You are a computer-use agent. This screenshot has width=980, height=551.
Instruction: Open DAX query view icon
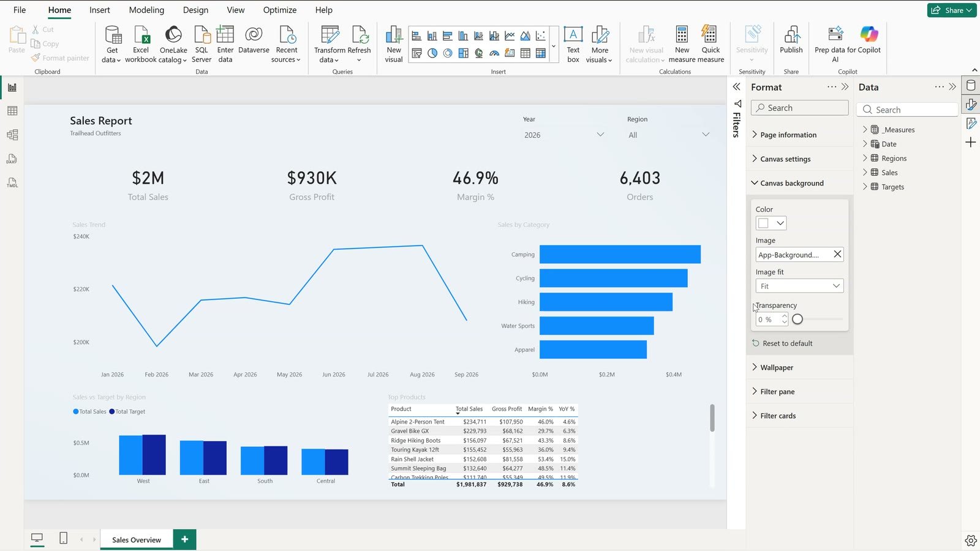click(12, 159)
